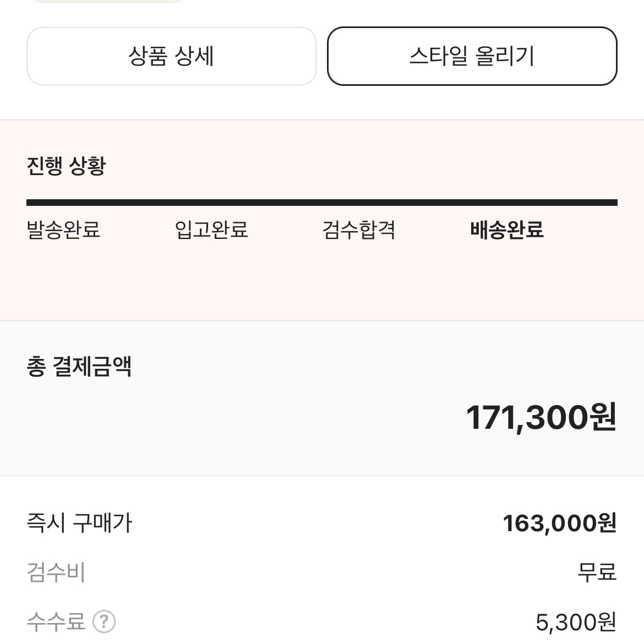Select the 검수합격 progress step

click(x=358, y=230)
